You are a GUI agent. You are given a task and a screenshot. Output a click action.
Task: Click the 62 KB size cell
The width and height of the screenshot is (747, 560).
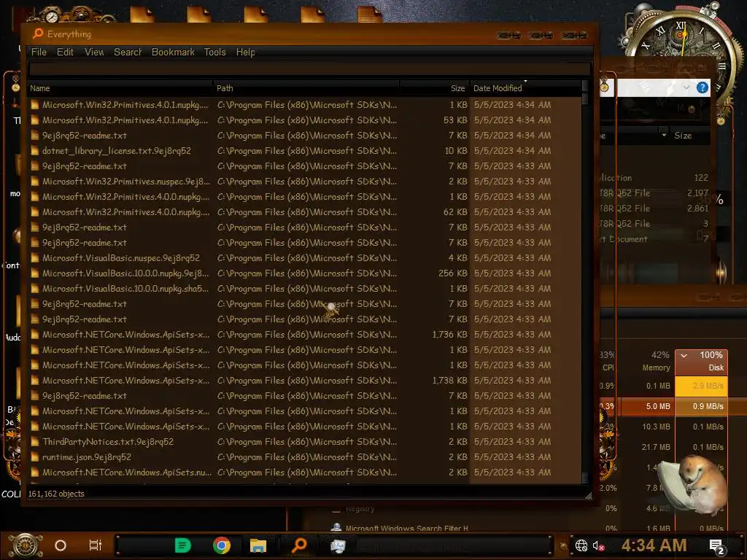coord(455,211)
